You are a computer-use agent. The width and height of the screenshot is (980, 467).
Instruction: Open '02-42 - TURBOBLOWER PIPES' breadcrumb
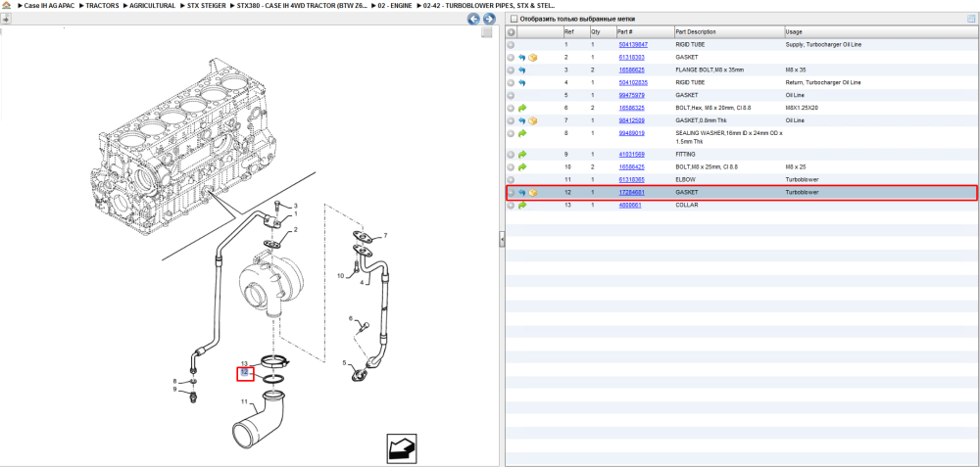(x=489, y=6)
